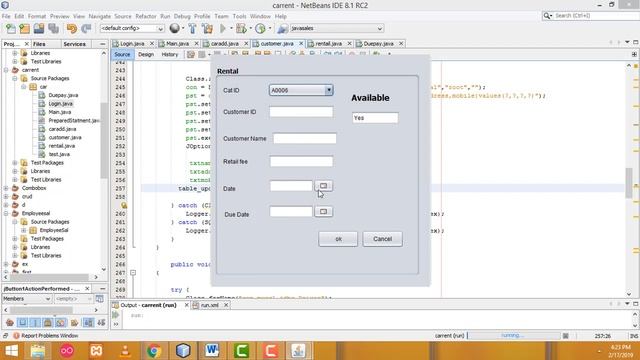The image size is (640, 360).
Task: Expand the crud project node
Action: coord(6,196)
